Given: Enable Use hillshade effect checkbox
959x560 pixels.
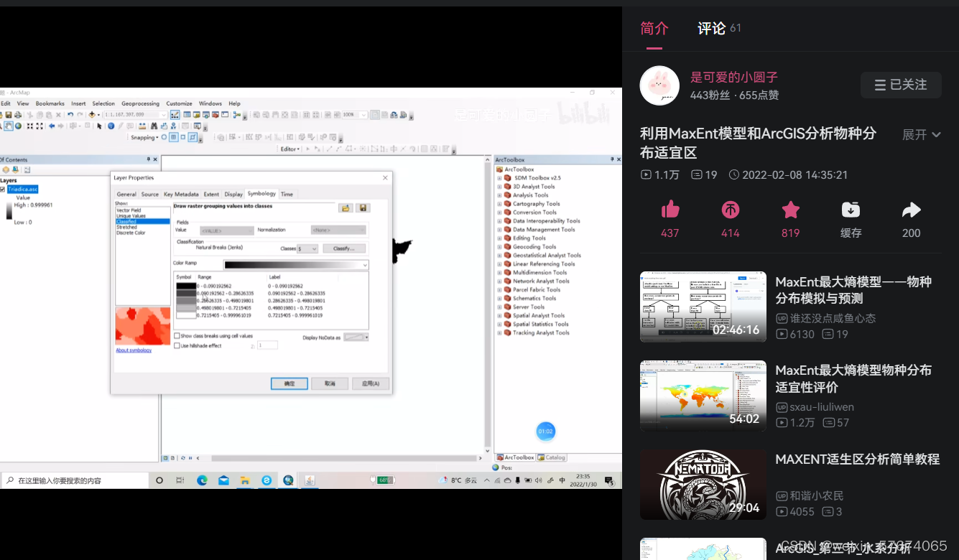Looking at the screenshot, I should pos(177,346).
